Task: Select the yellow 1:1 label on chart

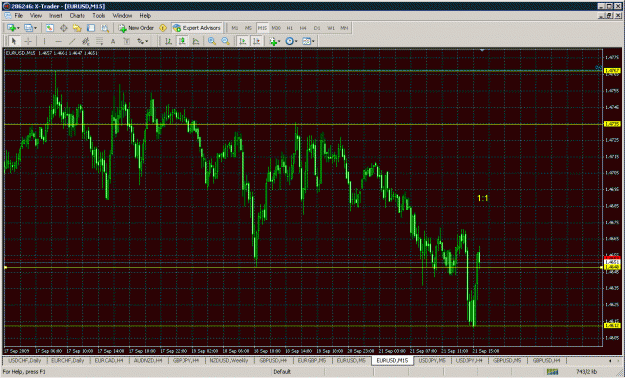Action: [x=483, y=198]
